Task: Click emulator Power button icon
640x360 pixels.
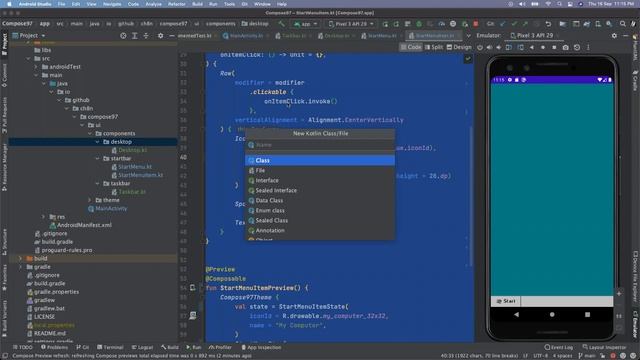Action: [x=480, y=47]
